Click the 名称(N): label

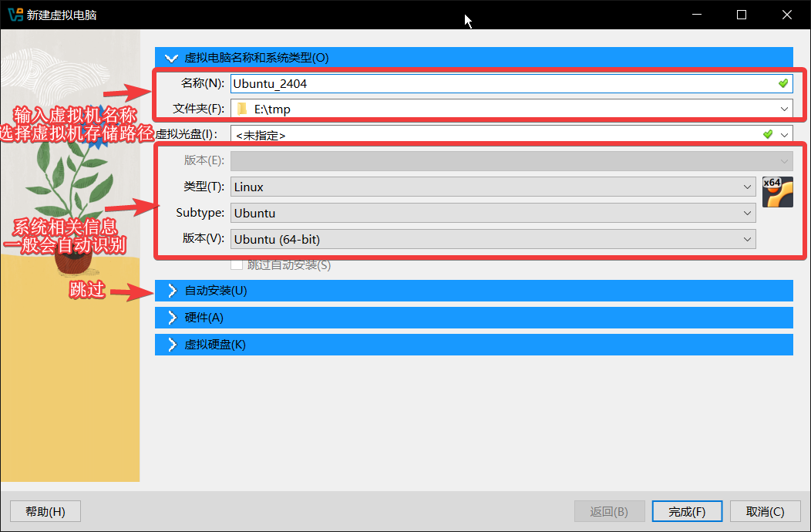coord(203,83)
